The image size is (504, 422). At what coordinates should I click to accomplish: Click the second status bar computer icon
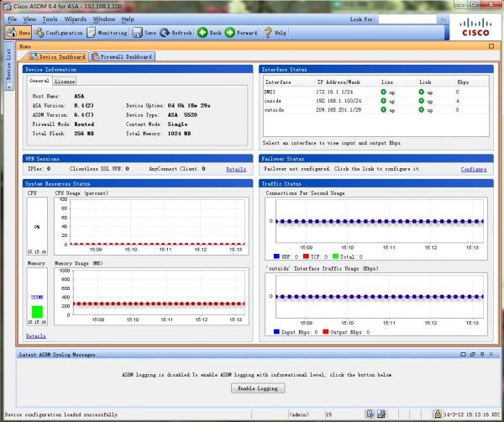pos(381,414)
